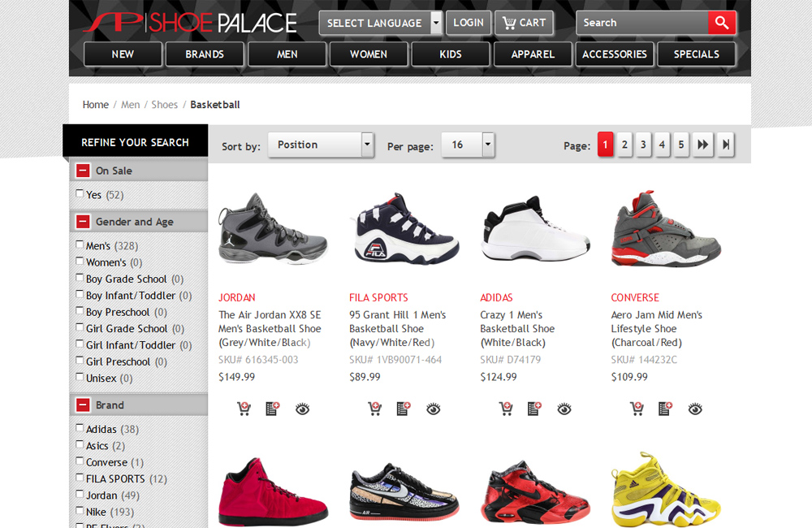Check the Asics brand checkbox
The width and height of the screenshot is (812, 528).
(x=80, y=444)
